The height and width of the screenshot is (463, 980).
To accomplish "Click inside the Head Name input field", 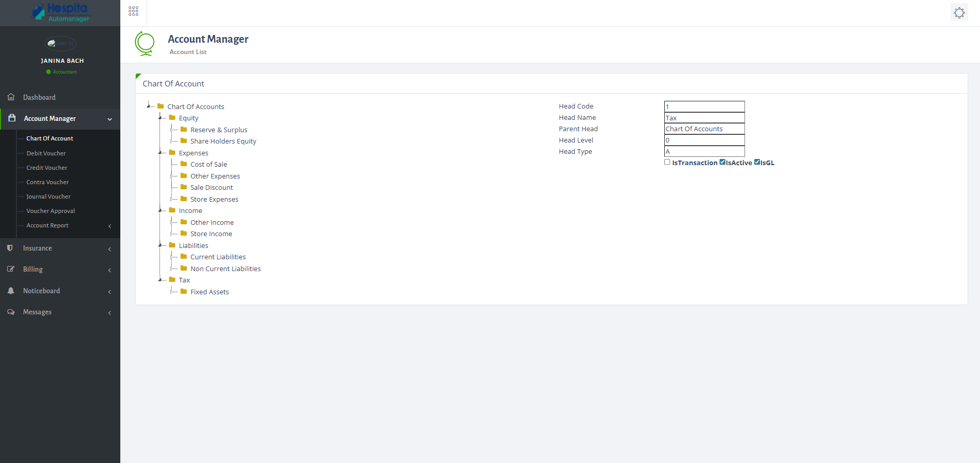I will 703,117.
